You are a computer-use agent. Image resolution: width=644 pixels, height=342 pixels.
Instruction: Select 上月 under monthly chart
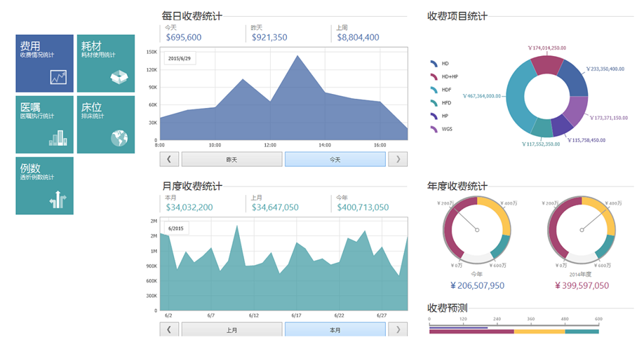tap(232, 329)
